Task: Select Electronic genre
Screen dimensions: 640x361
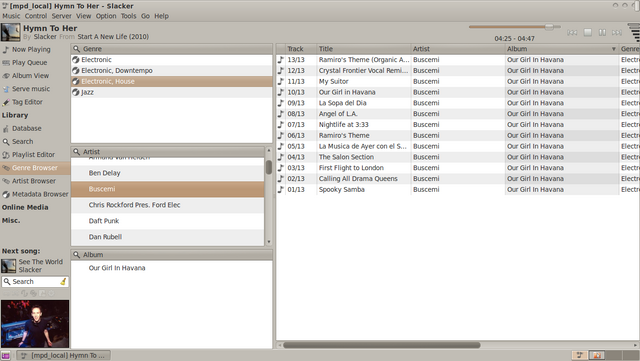Action: coord(171,60)
